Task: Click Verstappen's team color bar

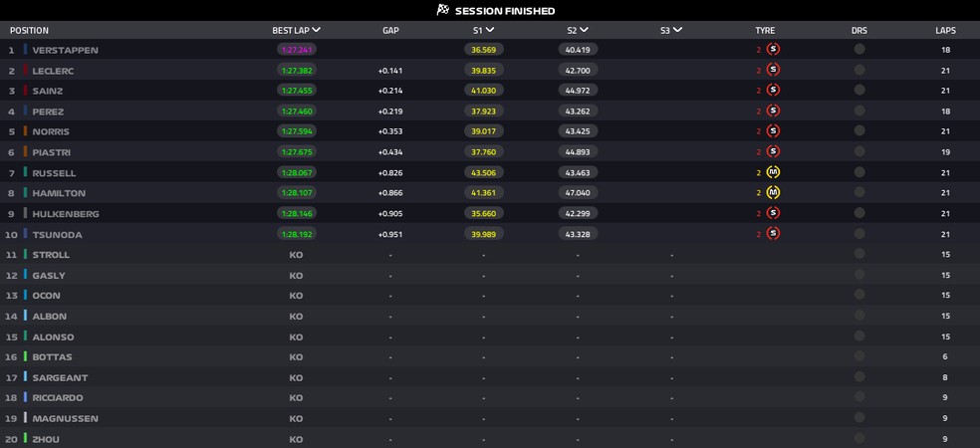Action: tap(26, 50)
